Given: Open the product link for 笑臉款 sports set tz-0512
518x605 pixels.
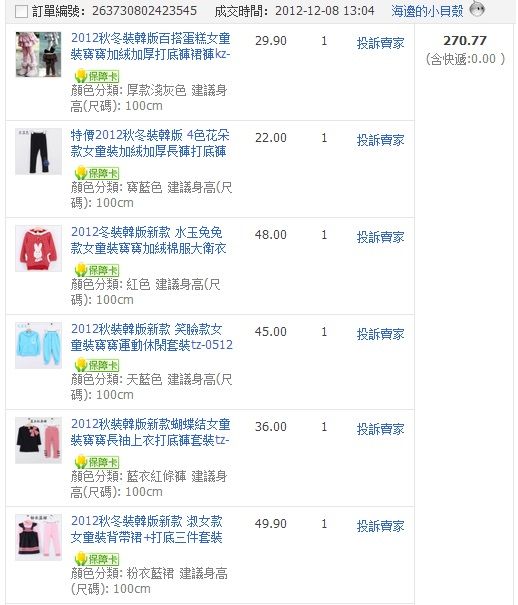Looking at the screenshot, I should click(x=152, y=337).
